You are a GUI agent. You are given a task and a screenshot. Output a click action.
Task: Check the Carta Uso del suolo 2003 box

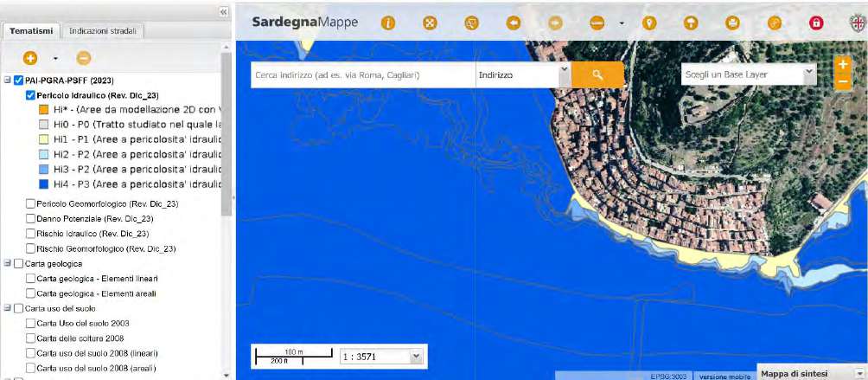point(32,323)
